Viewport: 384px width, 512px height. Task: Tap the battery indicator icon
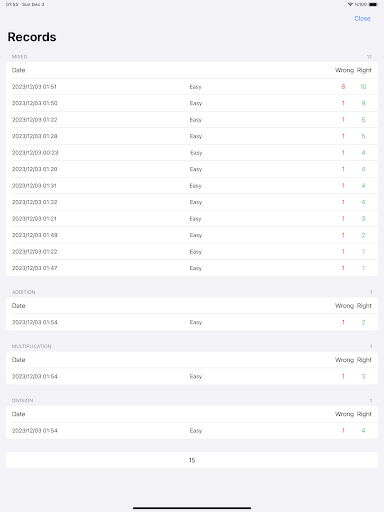(373, 4)
